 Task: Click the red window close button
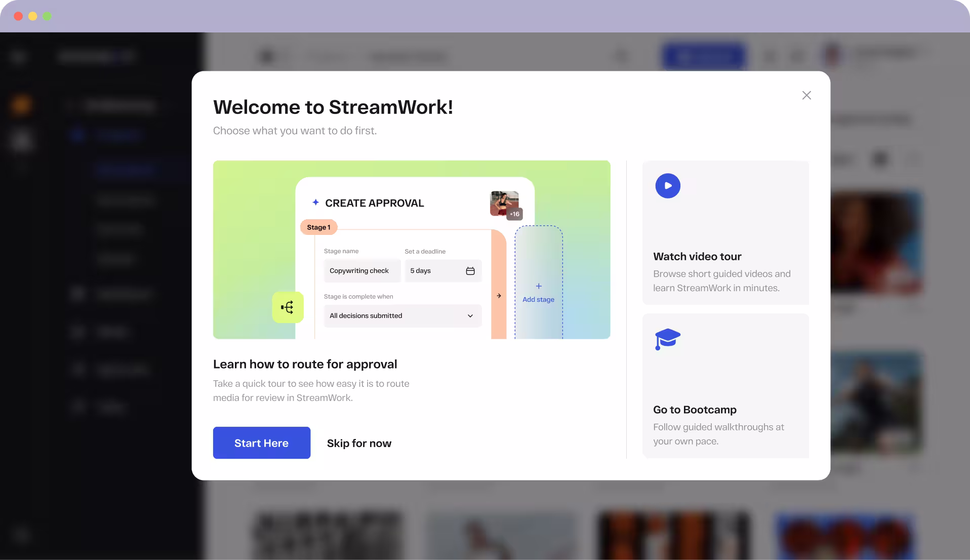tap(18, 16)
